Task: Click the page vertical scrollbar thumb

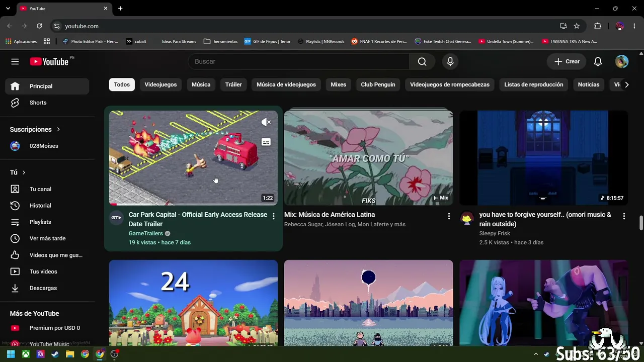Action: (x=641, y=222)
